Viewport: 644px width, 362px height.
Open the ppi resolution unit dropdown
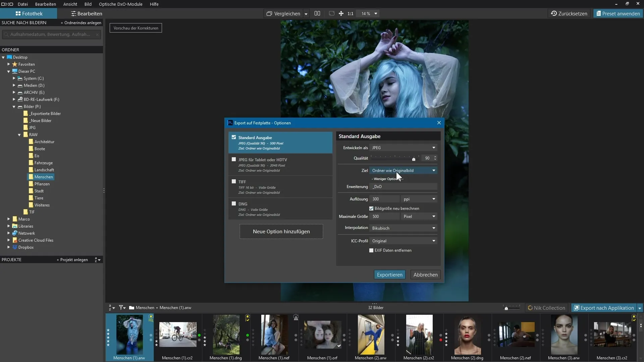[419, 199]
